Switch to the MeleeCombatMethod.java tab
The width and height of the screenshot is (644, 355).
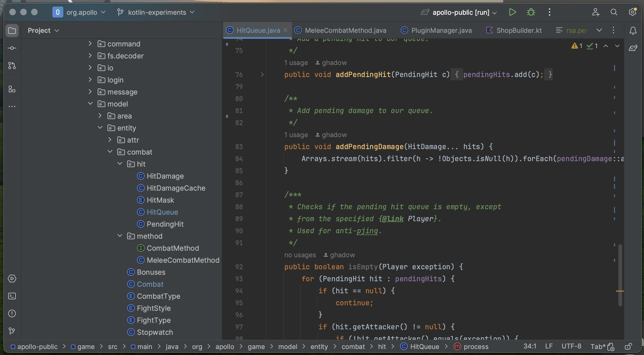(x=345, y=30)
